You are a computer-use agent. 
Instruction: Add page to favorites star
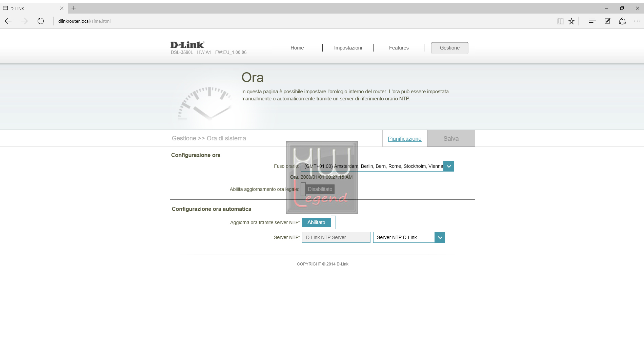click(571, 21)
